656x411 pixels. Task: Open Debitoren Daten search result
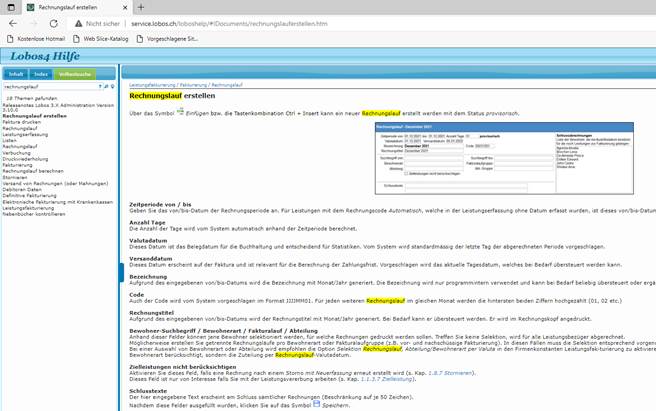click(x=22, y=190)
